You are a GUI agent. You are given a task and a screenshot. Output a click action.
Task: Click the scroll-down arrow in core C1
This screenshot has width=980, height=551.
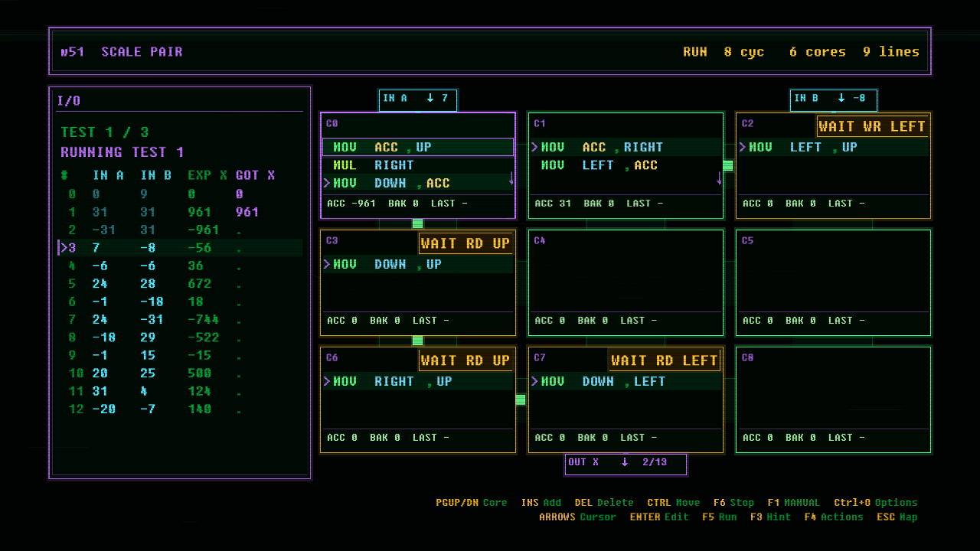pos(719,178)
